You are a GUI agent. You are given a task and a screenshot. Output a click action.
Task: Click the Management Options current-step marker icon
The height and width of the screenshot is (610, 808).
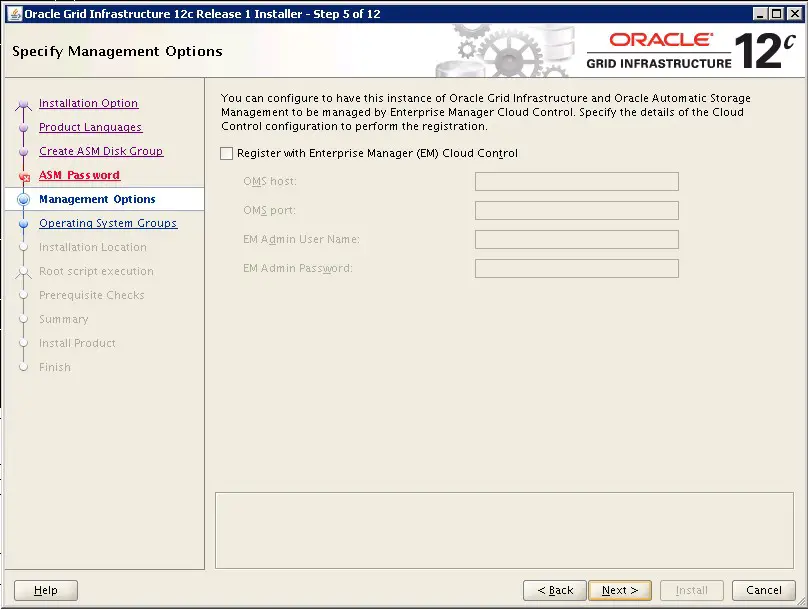23,199
